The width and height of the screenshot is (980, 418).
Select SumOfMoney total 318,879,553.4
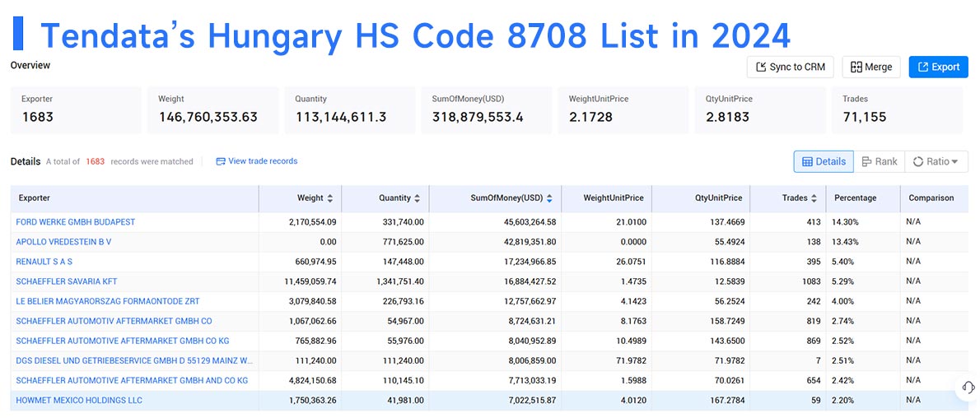point(487,110)
